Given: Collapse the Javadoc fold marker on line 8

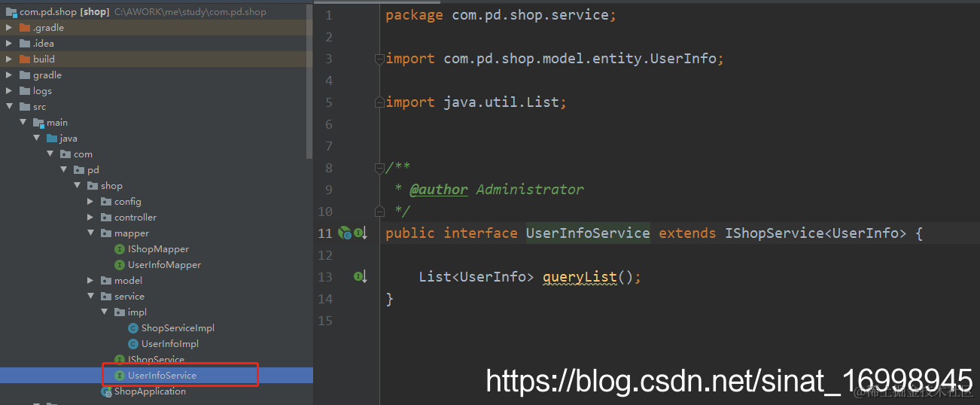Looking at the screenshot, I should tap(379, 168).
